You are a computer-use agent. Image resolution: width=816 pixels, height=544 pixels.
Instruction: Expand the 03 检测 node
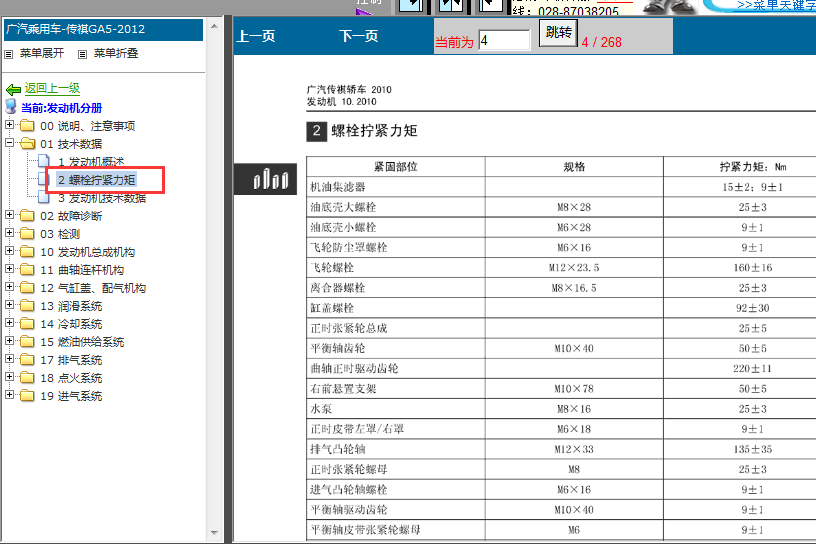tap(9, 233)
